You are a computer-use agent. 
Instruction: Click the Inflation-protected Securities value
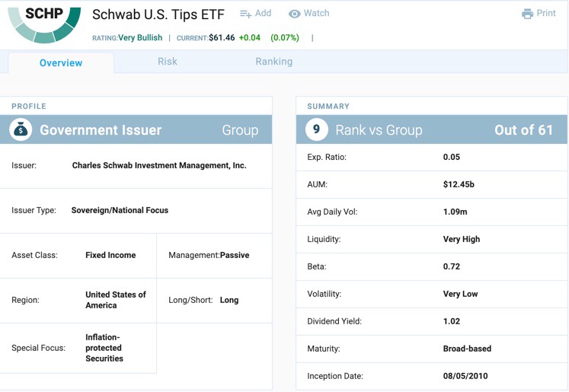point(104,348)
